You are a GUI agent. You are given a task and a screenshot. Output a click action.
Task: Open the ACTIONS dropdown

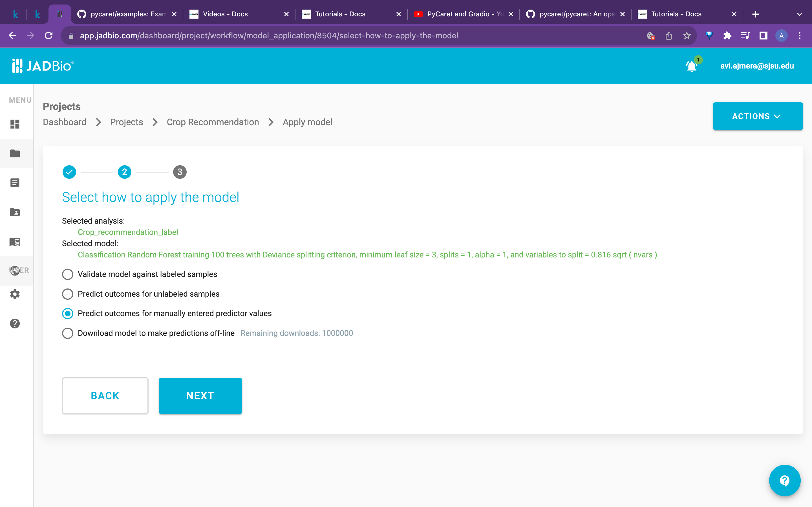[757, 116]
